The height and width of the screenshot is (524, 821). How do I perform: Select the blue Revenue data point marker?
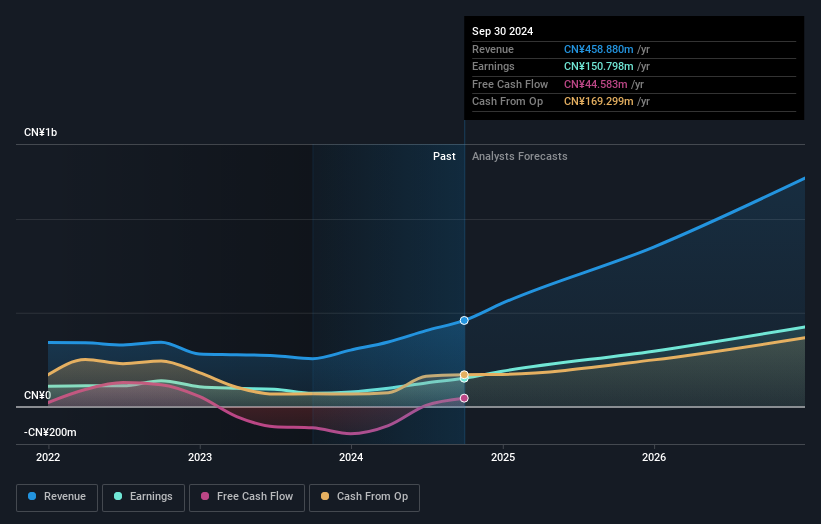click(x=464, y=320)
